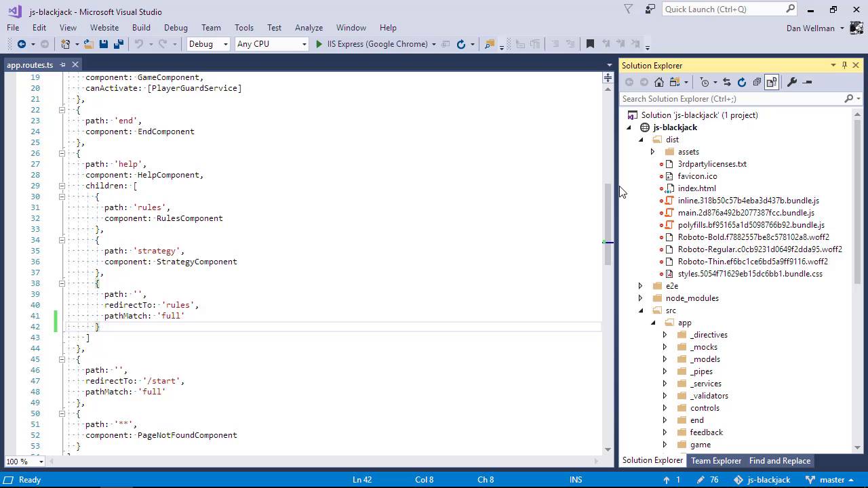The height and width of the screenshot is (488, 868).
Task: Click the editor vertical scrollbar thumb
Action: (x=608, y=224)
